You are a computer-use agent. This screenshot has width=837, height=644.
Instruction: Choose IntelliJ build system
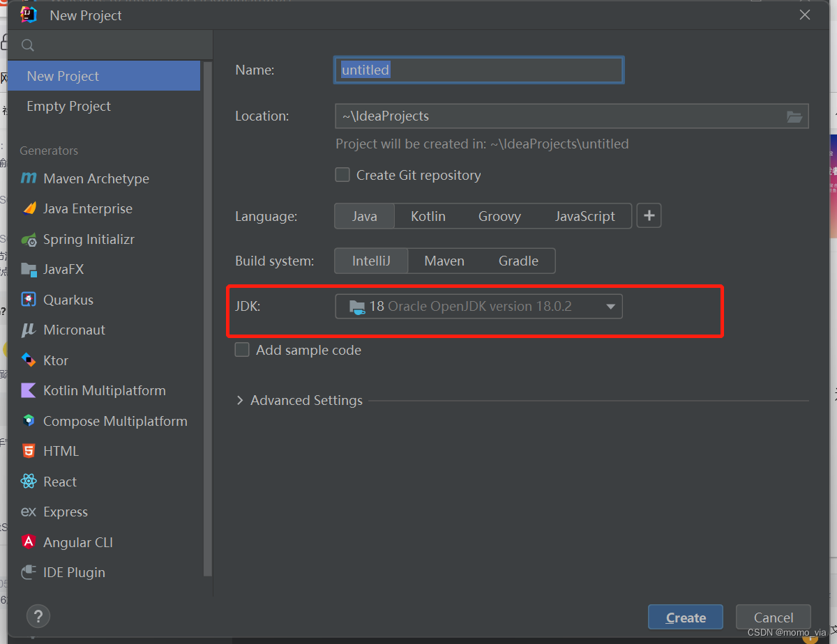tap(371, 261)
